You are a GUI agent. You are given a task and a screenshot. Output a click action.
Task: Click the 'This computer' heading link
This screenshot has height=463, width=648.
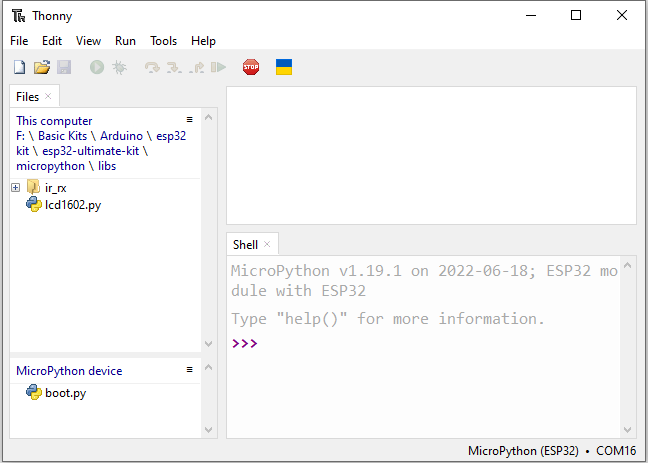pos(54,121)
